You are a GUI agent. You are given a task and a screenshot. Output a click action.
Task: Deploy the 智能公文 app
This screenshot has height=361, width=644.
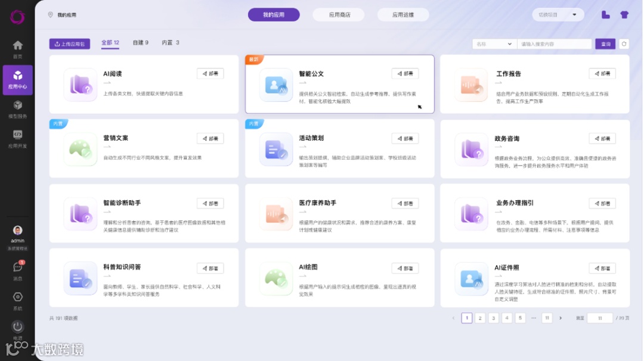coord(405,73)
